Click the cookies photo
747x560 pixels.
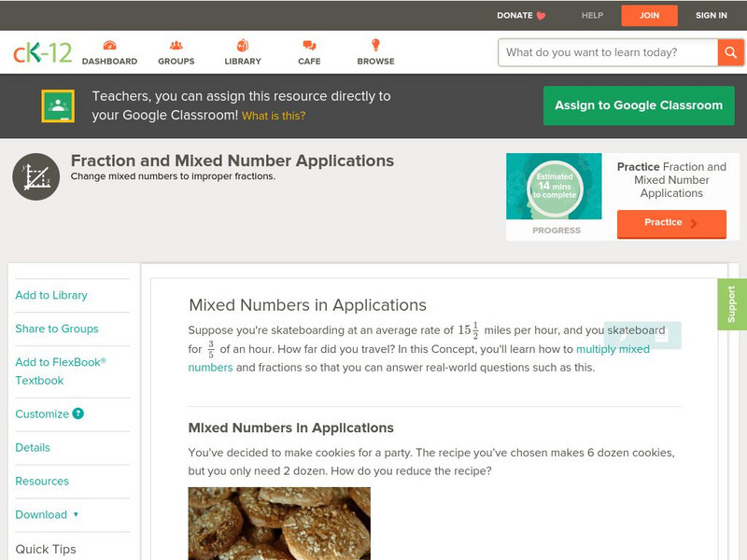[279, 524]
